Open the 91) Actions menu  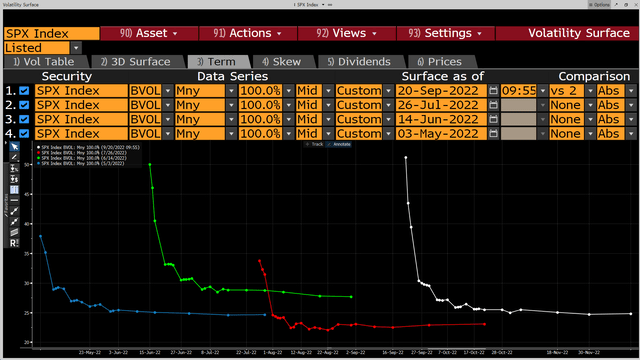point(248,33)
